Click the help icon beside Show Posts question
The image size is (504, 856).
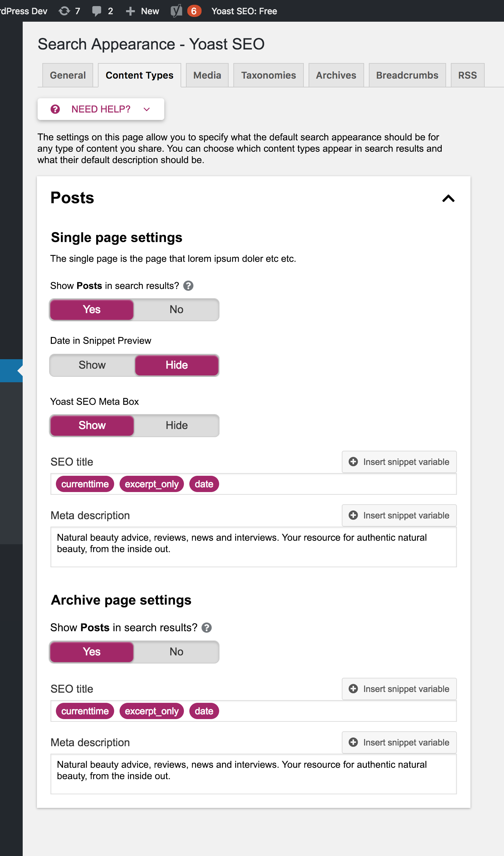click(x=189, y=286)
